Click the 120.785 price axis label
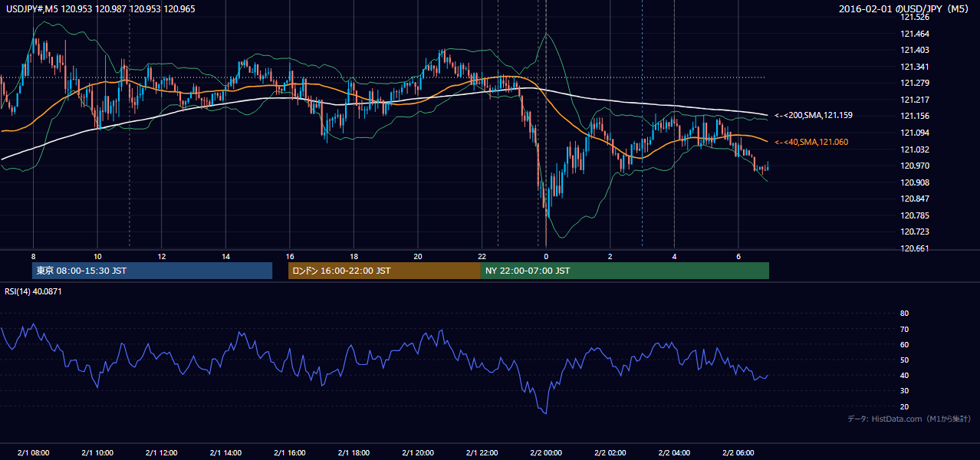The width and height of the screenshot is (980, 460). click(914, 215)
